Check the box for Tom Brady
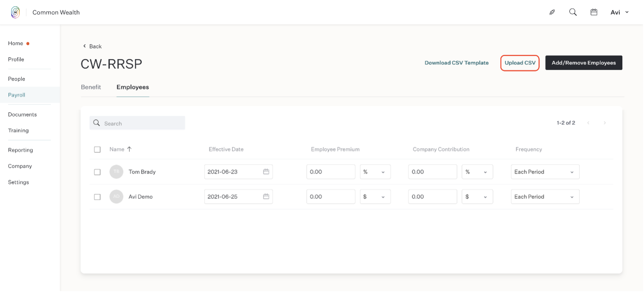 97,172
